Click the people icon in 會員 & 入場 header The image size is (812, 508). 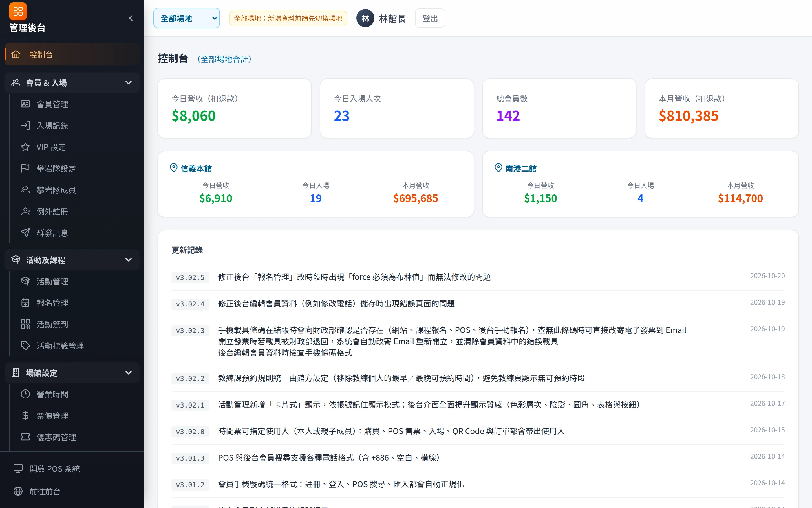pyautogui.click(x=16, y=83)
